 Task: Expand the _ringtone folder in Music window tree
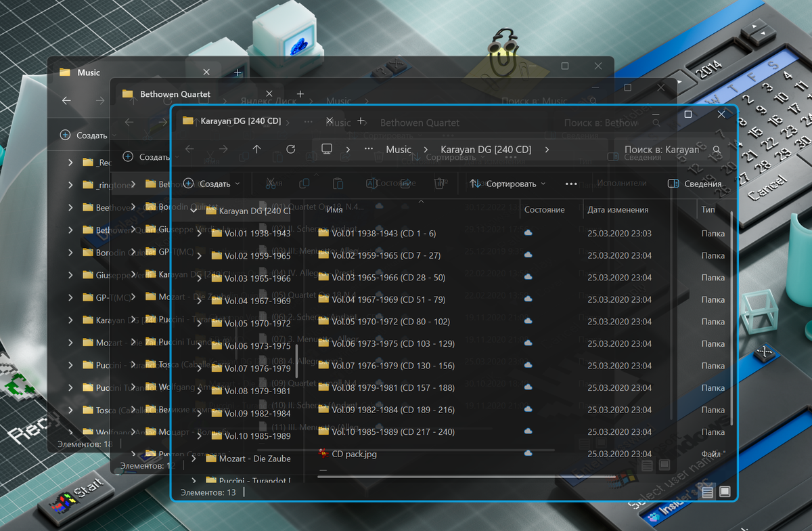(x=70, y=184)
